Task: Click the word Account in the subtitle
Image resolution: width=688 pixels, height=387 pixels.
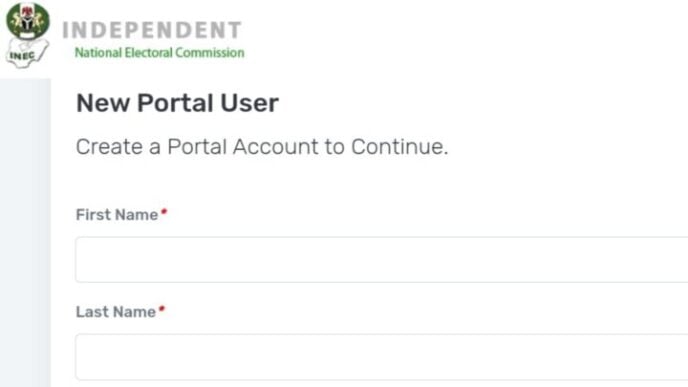Action: coord(276,147)
